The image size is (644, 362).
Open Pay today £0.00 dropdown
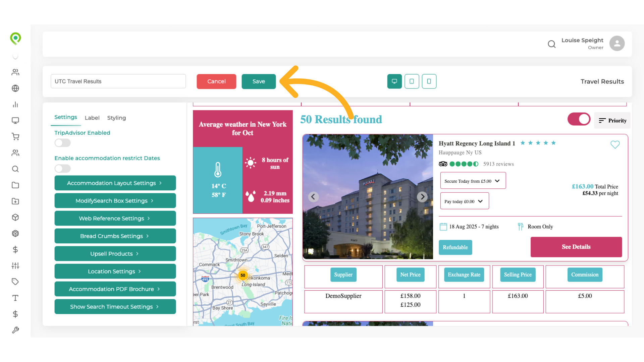464,201
